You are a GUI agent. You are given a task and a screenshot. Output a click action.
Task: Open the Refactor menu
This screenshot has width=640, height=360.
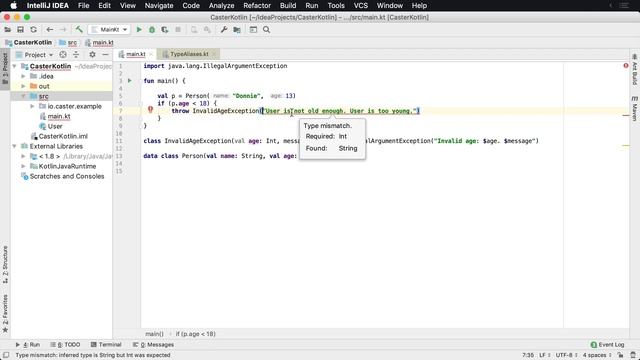(x=257, y=6)
